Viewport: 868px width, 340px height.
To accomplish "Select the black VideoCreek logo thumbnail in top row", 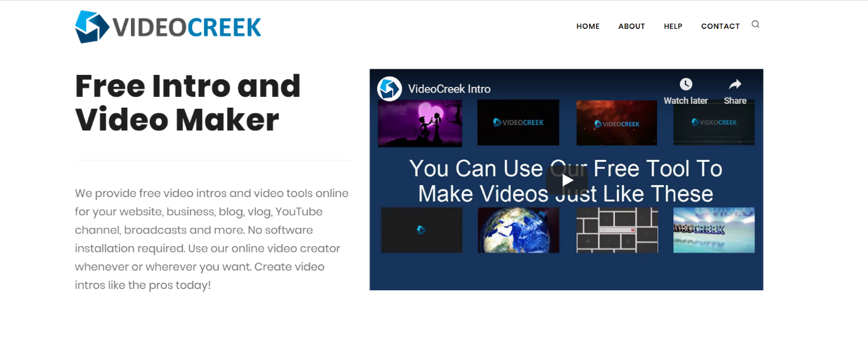I will [x=518, y=123].
